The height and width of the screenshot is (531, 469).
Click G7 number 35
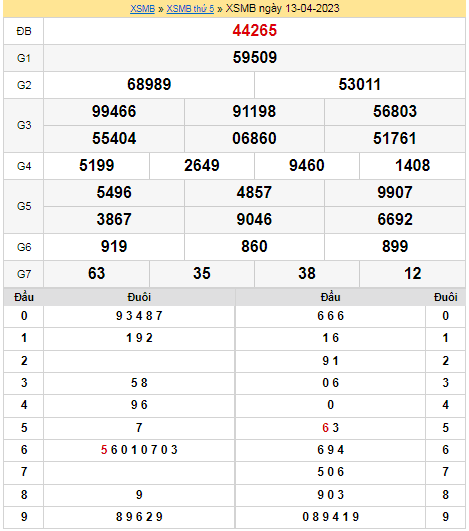[x=202, y=274]
